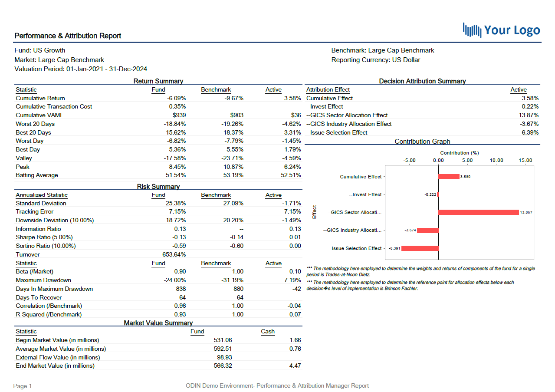Select the Sharpe Ratio (5.00%) label
The height and width of the screenshot is (392, 555).
[44, 237]
